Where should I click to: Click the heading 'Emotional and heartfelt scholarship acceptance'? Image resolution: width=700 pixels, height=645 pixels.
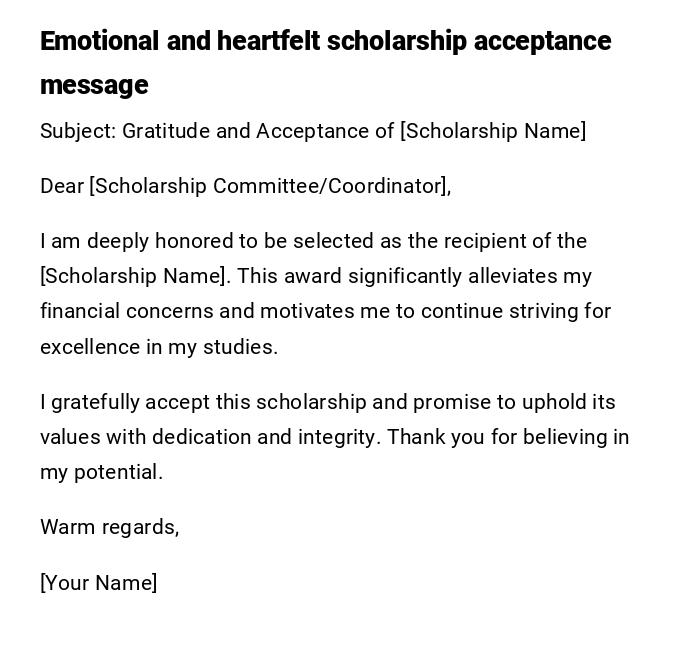click(325, 42)
